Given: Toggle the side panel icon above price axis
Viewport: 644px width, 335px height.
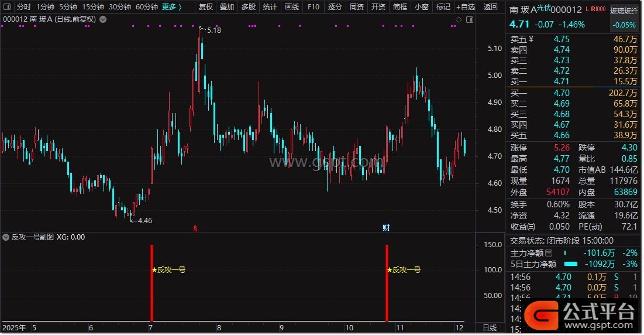Looking at the screenshot, I should [x=469, y=20].
